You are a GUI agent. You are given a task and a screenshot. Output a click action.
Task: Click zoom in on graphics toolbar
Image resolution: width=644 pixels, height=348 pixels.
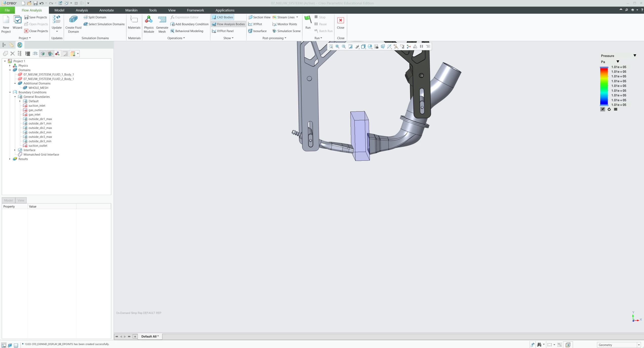[x=337, y=47]
